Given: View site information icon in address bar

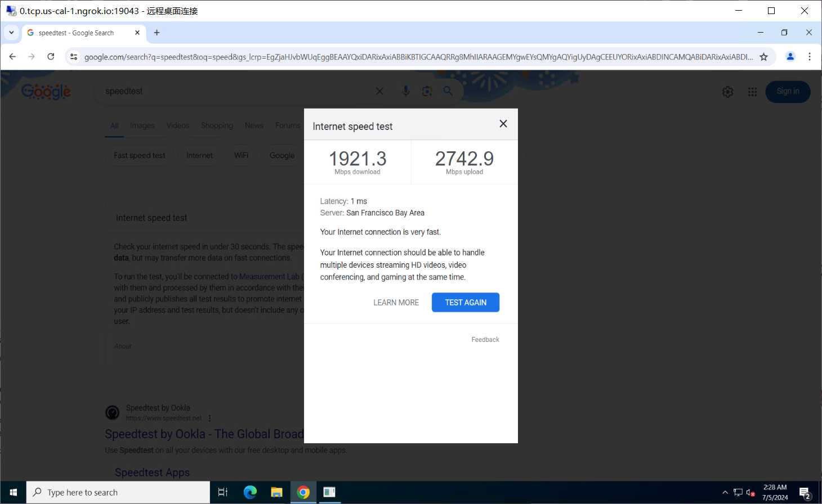Looking at the screenshot, I should (74, 56).
